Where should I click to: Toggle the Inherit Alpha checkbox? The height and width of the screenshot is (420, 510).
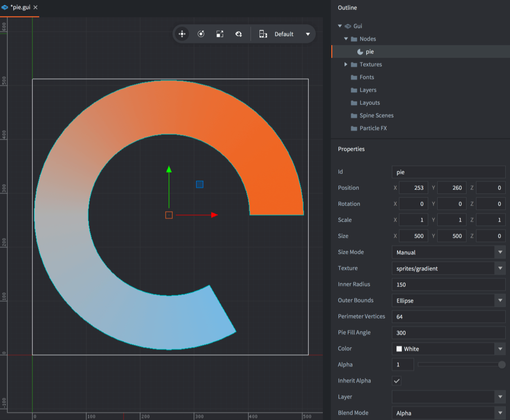[x=397, y=381]
